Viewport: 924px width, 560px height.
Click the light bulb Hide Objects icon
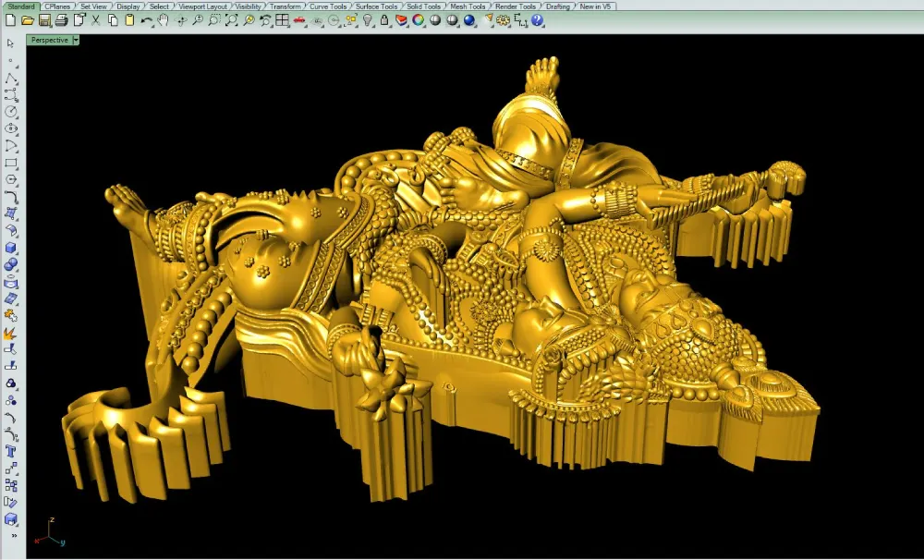click(x=368, y=20)
